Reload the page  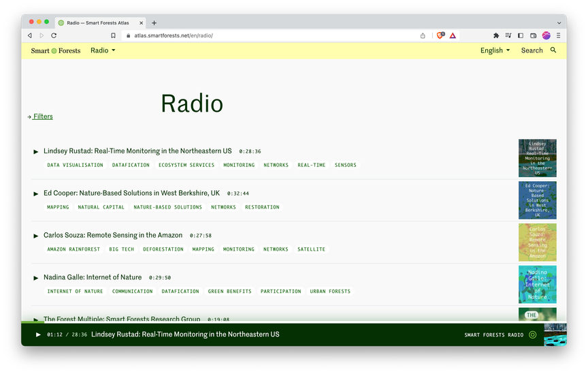pyautogui.click(x=54, y=35)
